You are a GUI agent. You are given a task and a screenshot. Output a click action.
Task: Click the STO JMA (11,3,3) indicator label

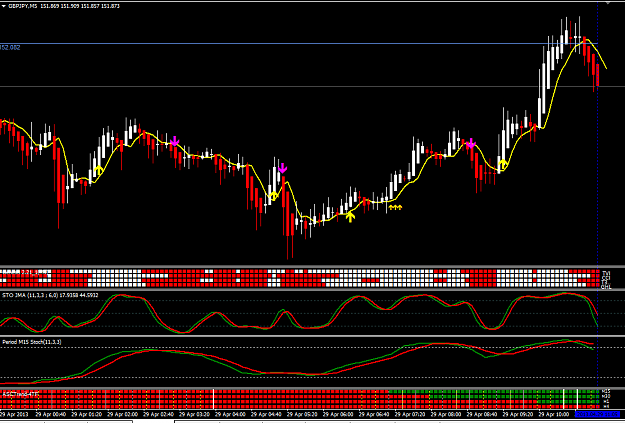click(x=51, y=295)
